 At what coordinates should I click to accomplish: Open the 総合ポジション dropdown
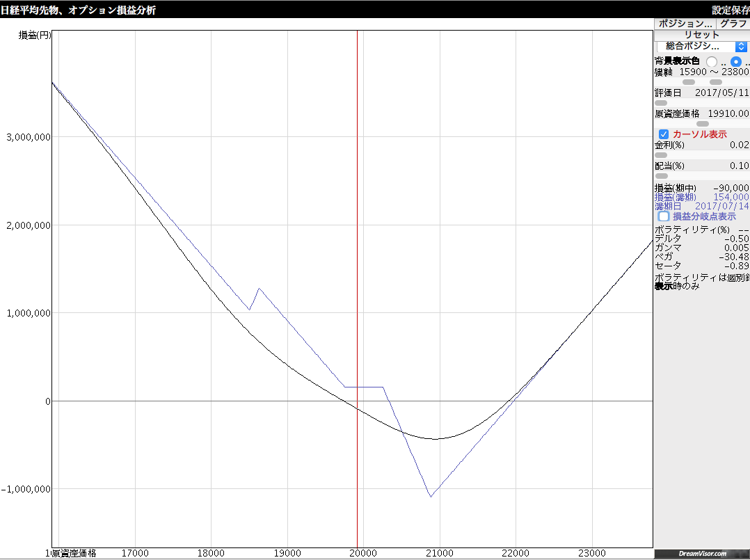pyautogui.click(x=702, y=46)
